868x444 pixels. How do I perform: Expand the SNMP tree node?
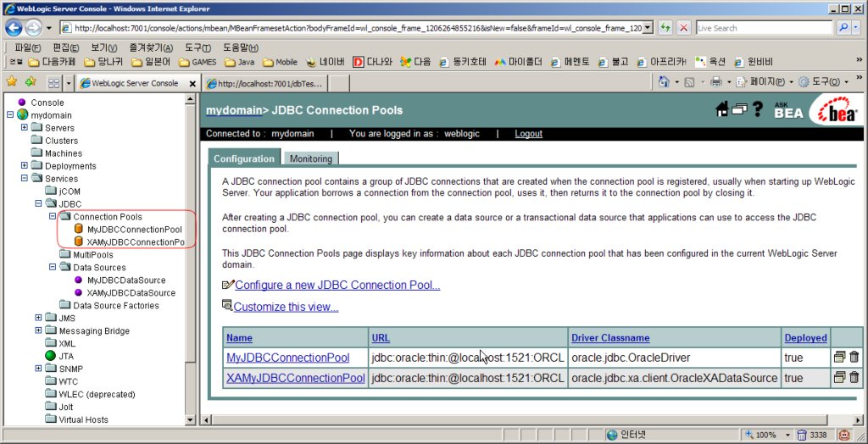[38, 368]
